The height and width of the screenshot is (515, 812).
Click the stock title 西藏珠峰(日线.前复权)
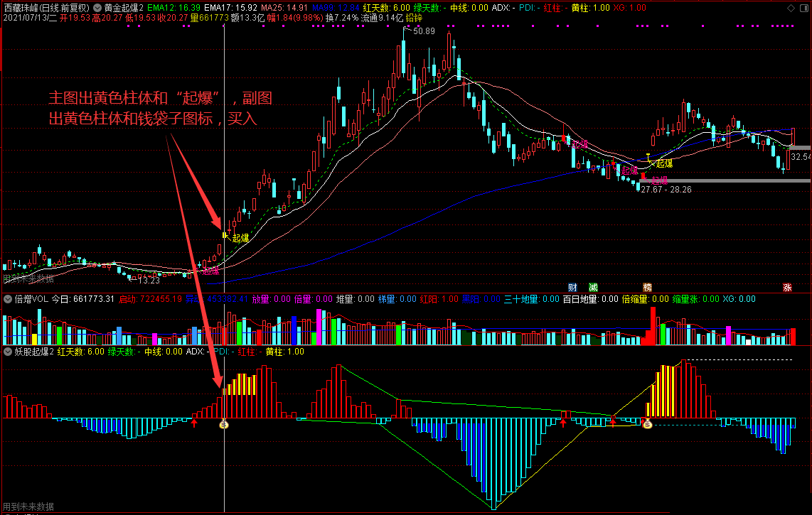[x=47, y=8]
